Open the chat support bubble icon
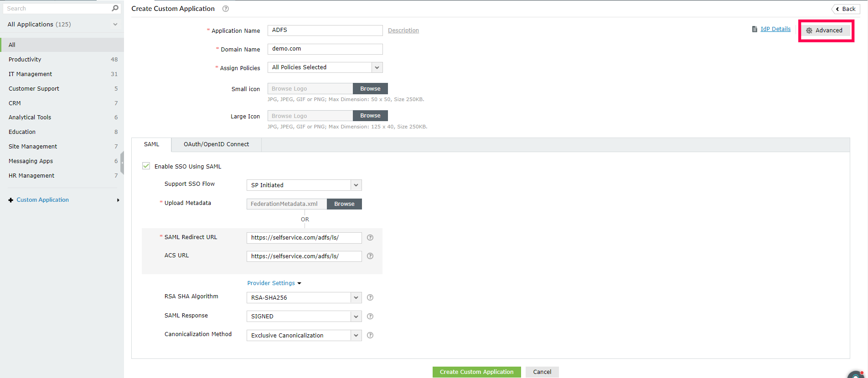868x378 pixels. 856,374
